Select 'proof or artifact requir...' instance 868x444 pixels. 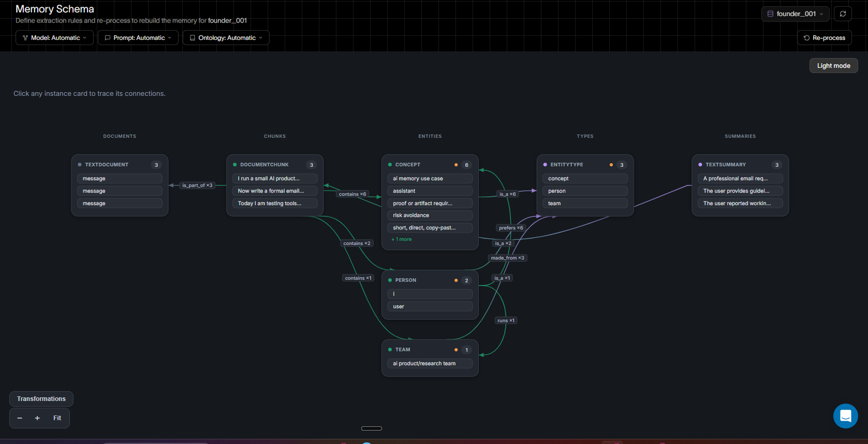coord(430,204)
